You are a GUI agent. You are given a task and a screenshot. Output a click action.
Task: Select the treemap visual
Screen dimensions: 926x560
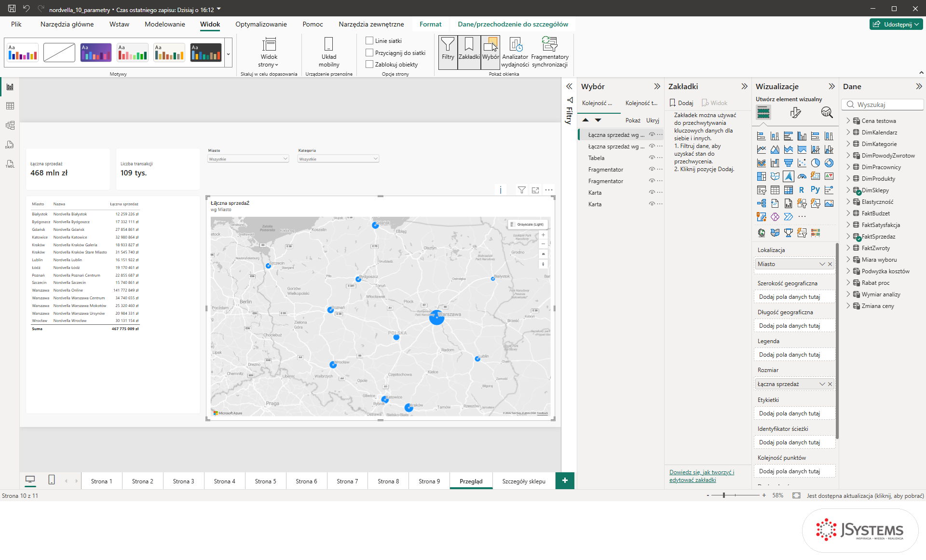(x=762, y=176)
